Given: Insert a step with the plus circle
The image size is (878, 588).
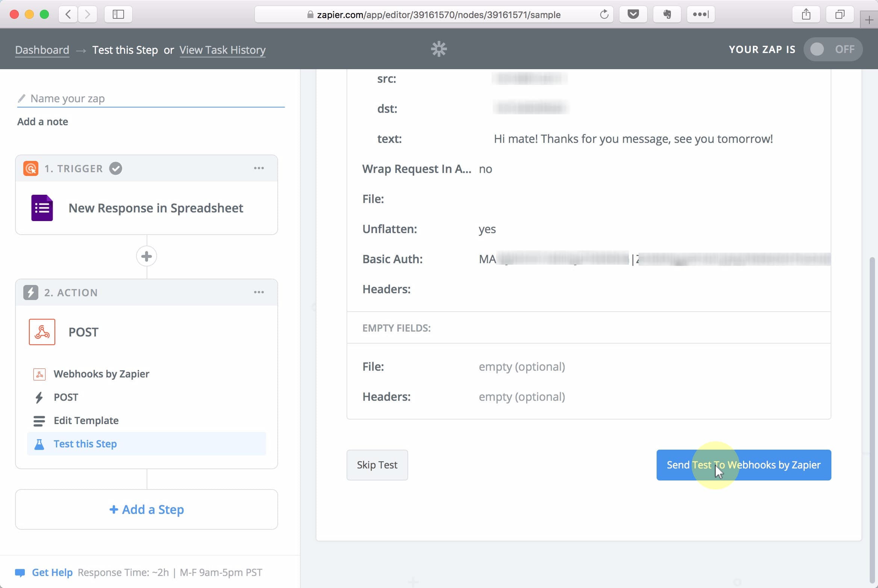Looking at the screenshot, I should coord(147,256).
